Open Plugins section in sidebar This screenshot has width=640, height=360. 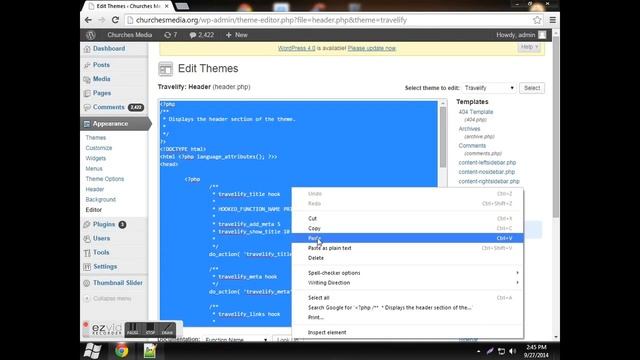click(x=104, y=224)
